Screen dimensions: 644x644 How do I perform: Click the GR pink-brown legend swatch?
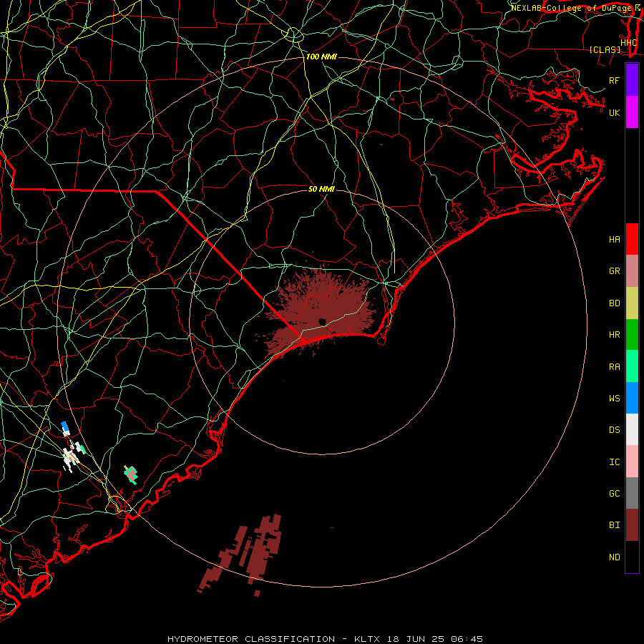[632, 271]
